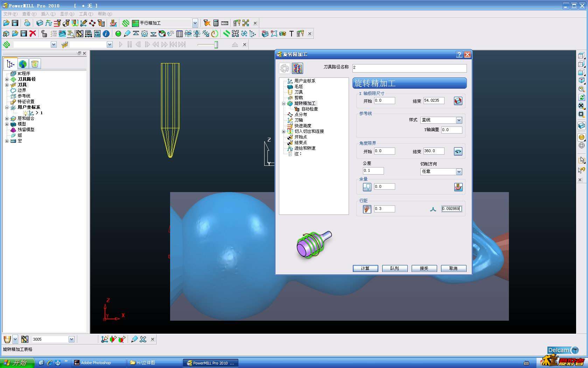Expand the 模型 explorer node

point(7,124)
